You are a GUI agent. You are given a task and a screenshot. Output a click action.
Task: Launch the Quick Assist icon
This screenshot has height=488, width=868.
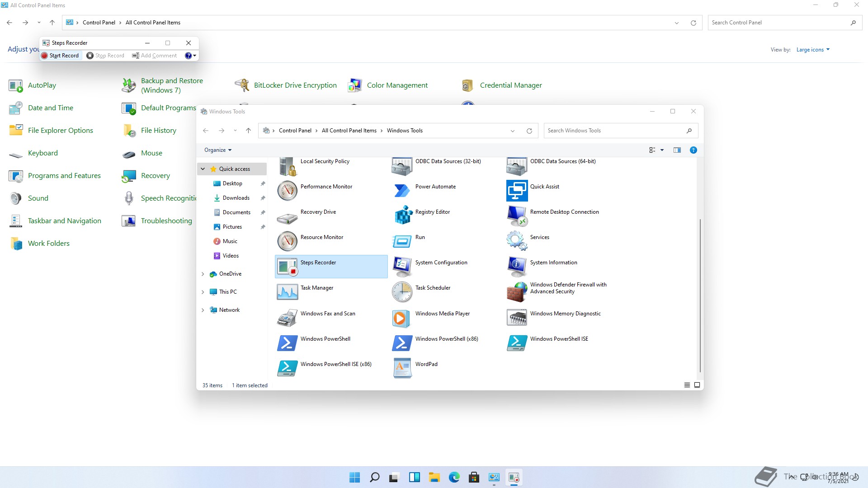click(x=517, y=191)
